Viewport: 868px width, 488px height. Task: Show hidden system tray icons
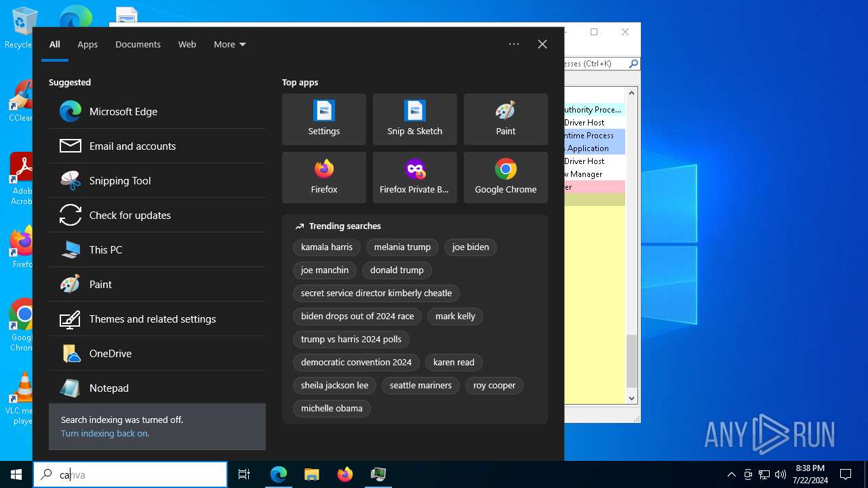point(731,474)
